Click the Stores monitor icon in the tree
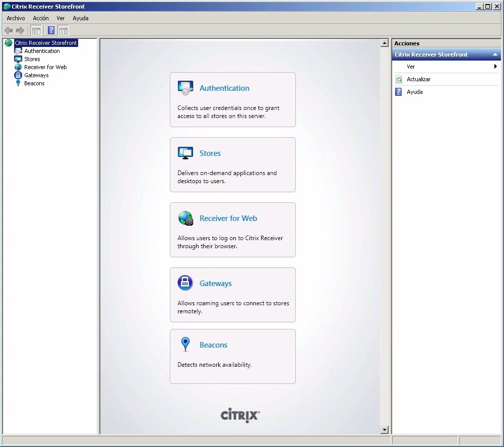This screenshot has width=504, height=447. [18, 59]
